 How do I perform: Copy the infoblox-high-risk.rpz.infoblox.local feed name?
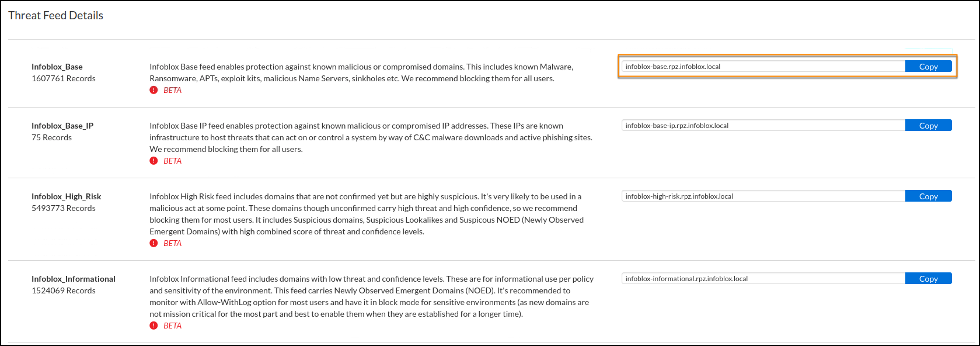928,196
